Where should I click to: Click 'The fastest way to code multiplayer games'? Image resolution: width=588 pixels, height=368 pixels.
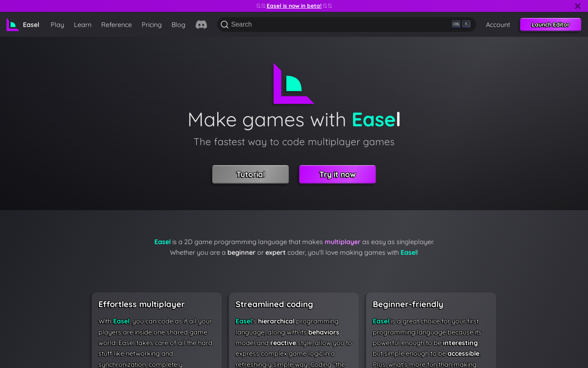coord(294,142)
